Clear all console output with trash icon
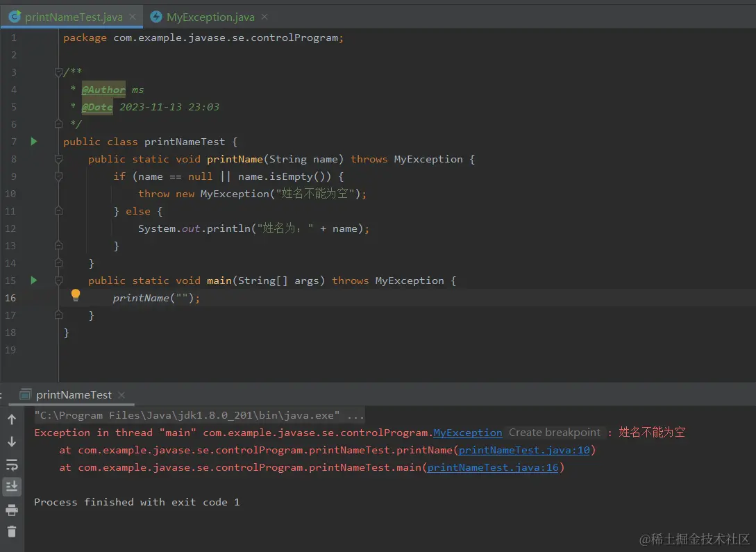This screenshot has height=552, width=756. (12, 531)
